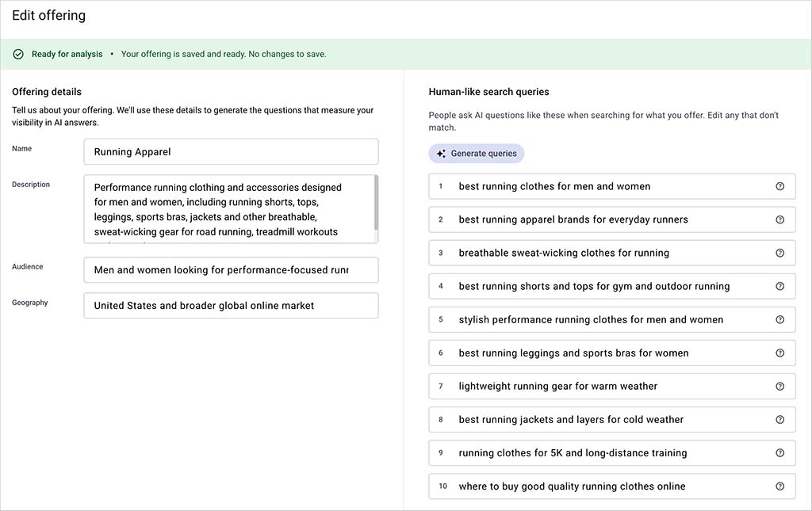
Task: Open help icon for query 2 apparel brands
Action: coord(780,219)
